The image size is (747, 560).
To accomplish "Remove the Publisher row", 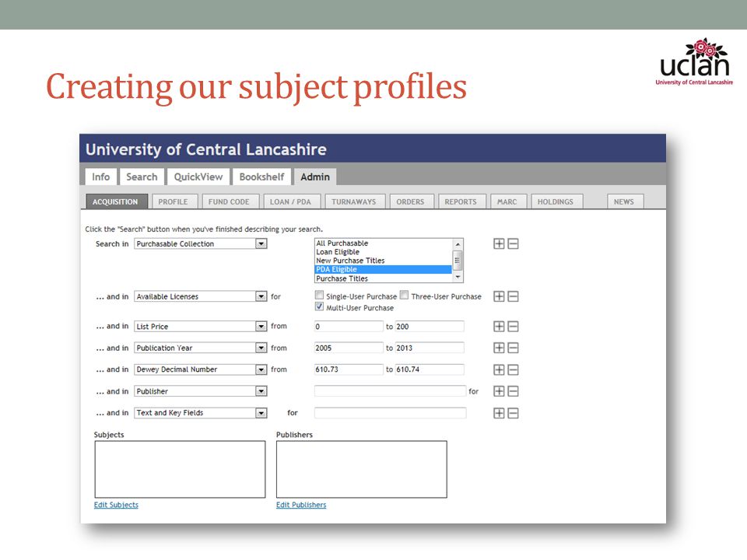I will pos(513,391).
